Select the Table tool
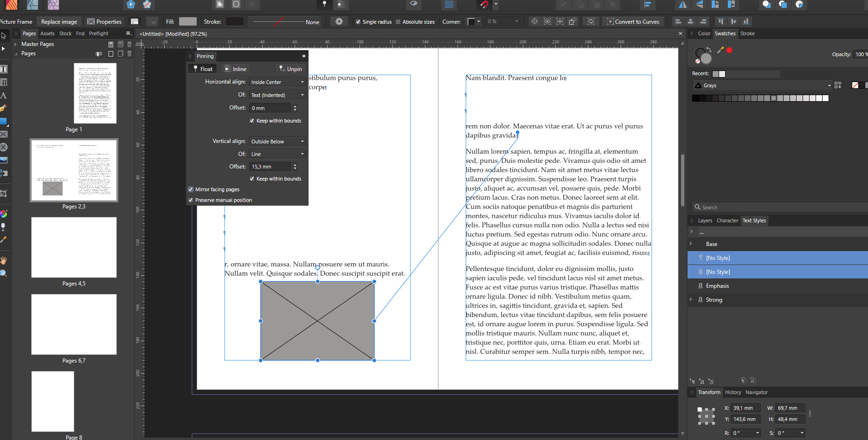The height and width of the screenshot is (440, 868). 3,82
